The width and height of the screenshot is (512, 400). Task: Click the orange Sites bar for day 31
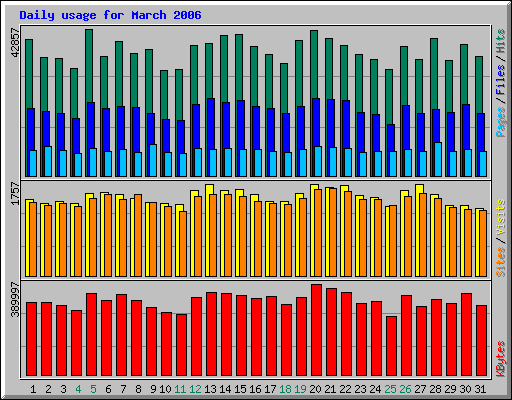tap(483, 243)
